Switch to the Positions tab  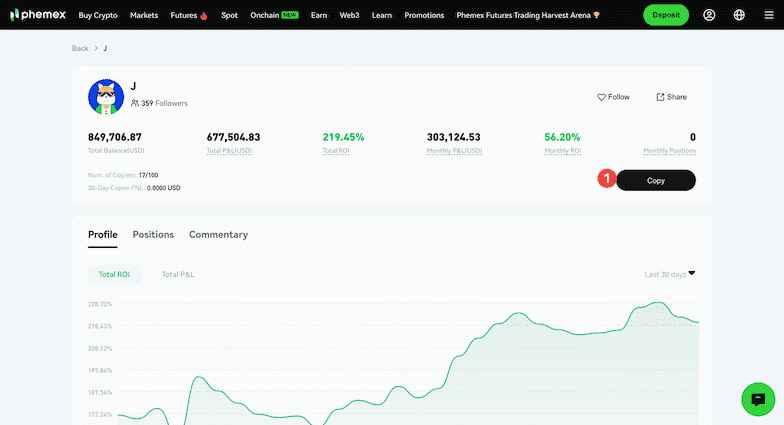153,234
